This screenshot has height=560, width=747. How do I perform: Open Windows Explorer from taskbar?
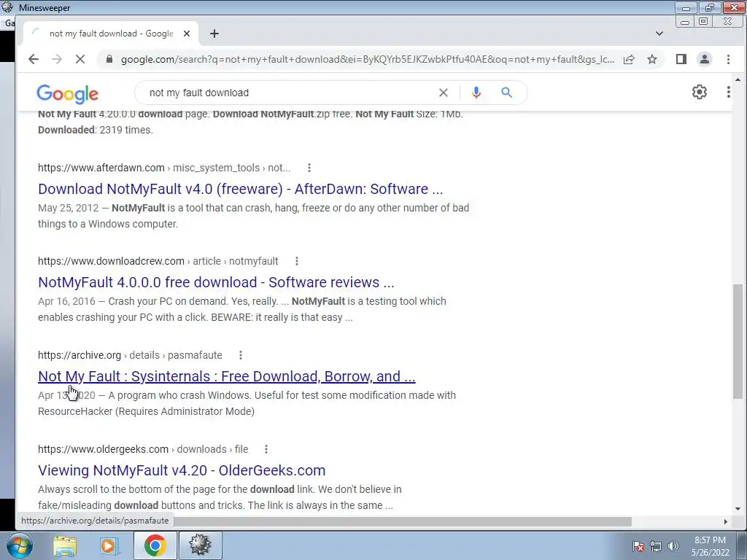(65, 545)
